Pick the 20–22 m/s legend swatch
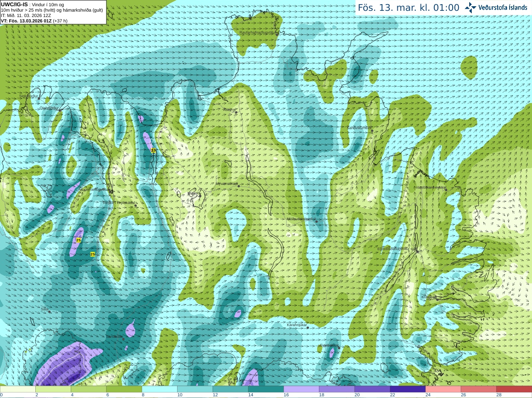 [372, 389]
